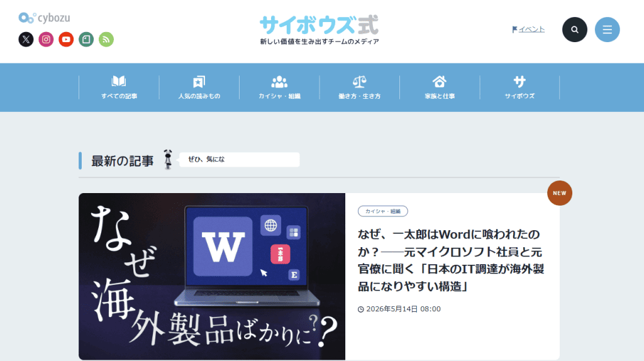Click the date 2026年5月14日 08:00
This screenshot has height=361, width=644.
point(399,309)
